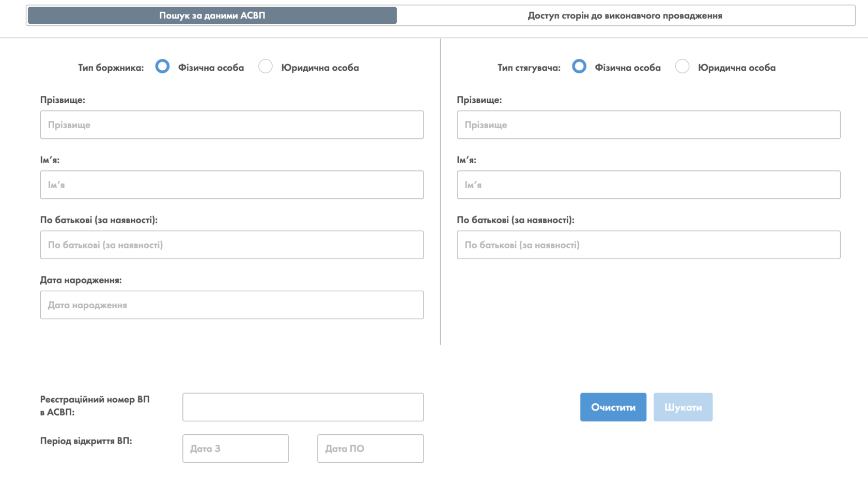Focus the debtor По батькові field
868x504 pixels.
coord(231,245)
